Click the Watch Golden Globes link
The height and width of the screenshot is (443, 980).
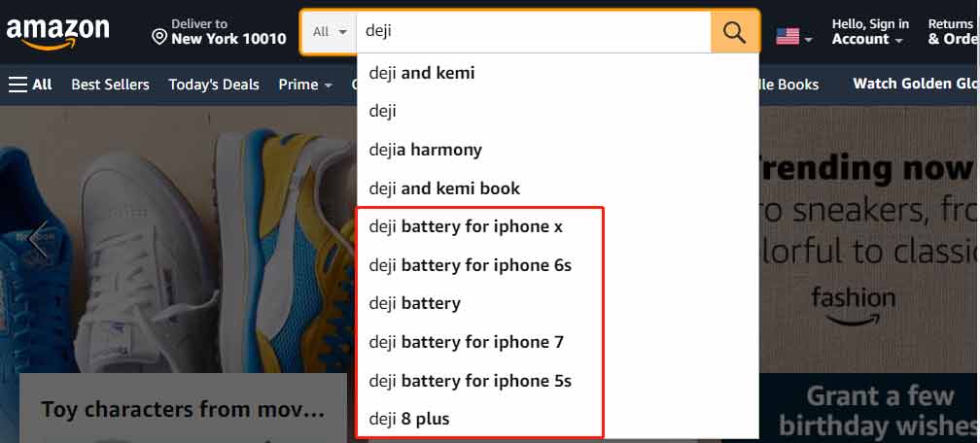(x=915, y=84)
